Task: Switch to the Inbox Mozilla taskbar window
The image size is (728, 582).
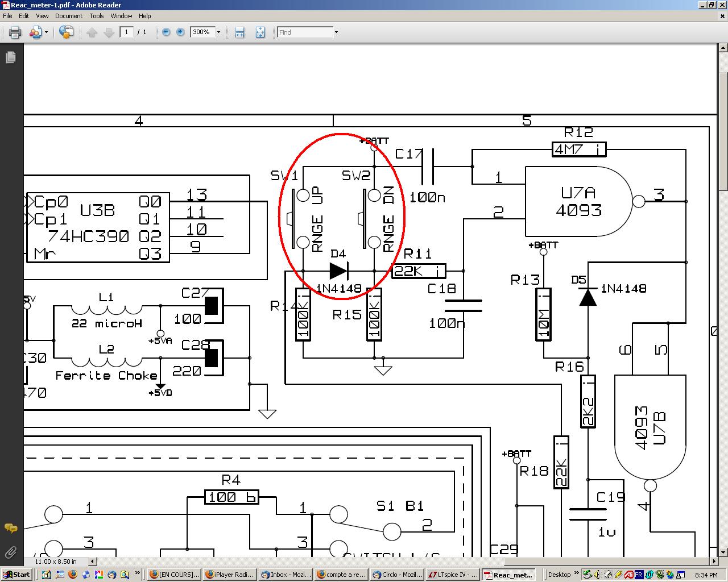Action: (x=286, y=575)
